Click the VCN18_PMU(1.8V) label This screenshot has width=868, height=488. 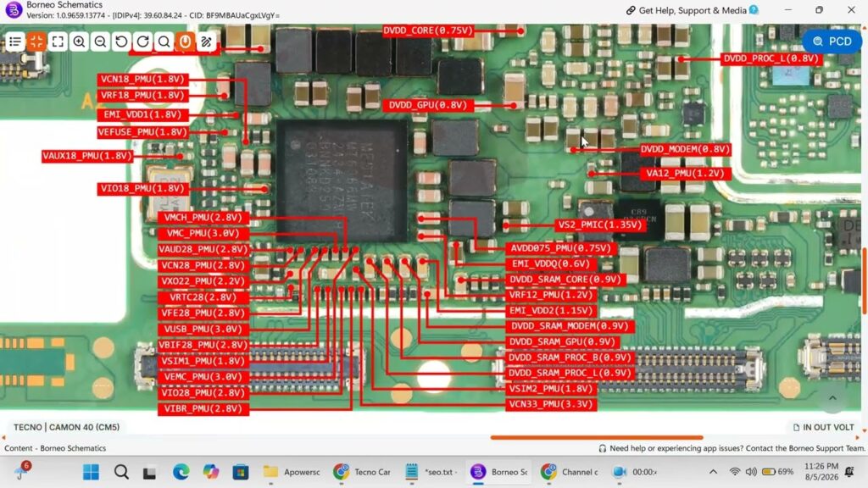pos(142,79)
